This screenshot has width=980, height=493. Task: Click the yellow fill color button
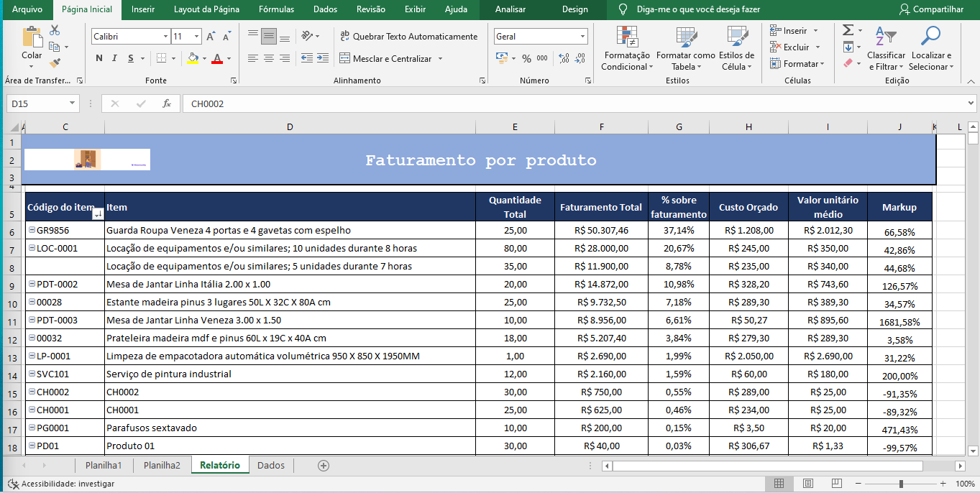pos(192,59)
